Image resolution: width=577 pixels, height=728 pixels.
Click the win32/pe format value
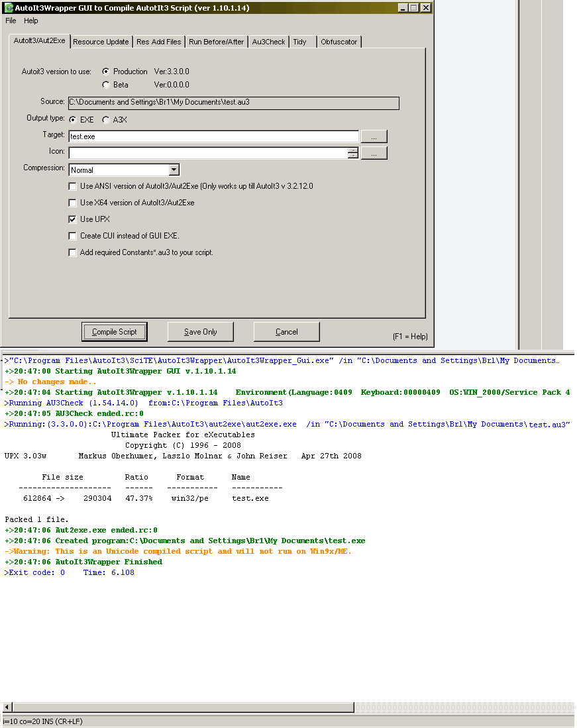pos(190,499)
